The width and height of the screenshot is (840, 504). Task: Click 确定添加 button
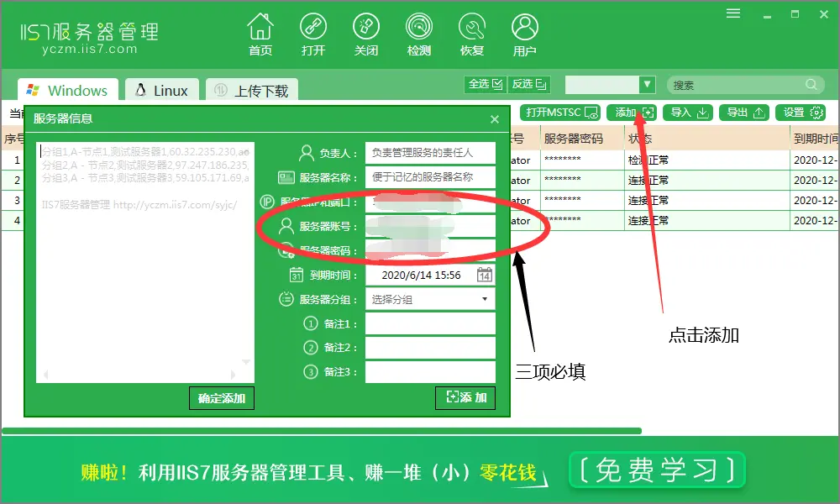[x=221, y=398]
